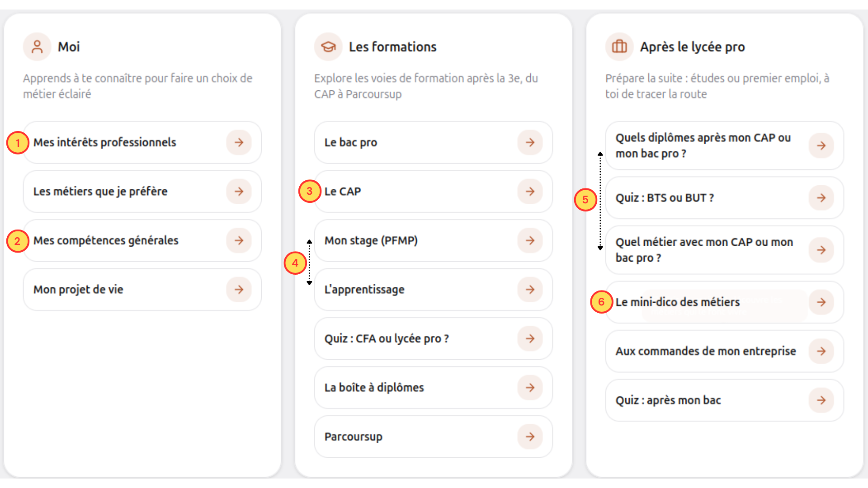Click the arrow icon next to Parcoursup
The height and width of the screenshot is (488, 868).
coord(530,436)
